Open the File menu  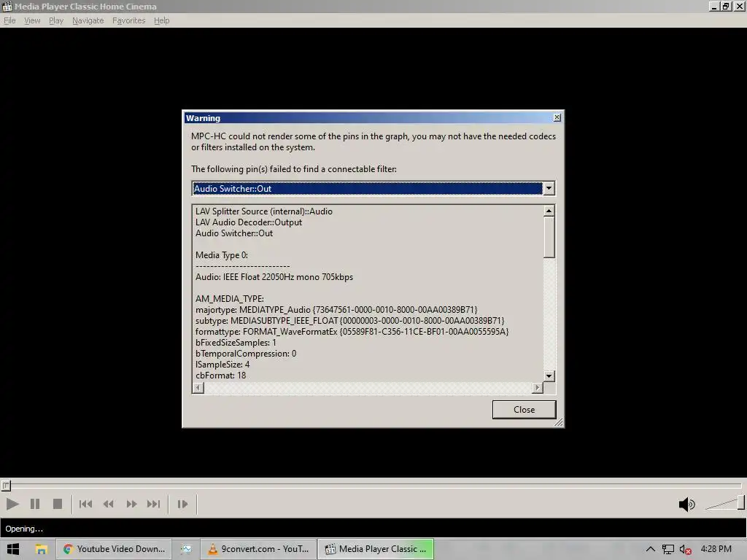coord(9,20)
